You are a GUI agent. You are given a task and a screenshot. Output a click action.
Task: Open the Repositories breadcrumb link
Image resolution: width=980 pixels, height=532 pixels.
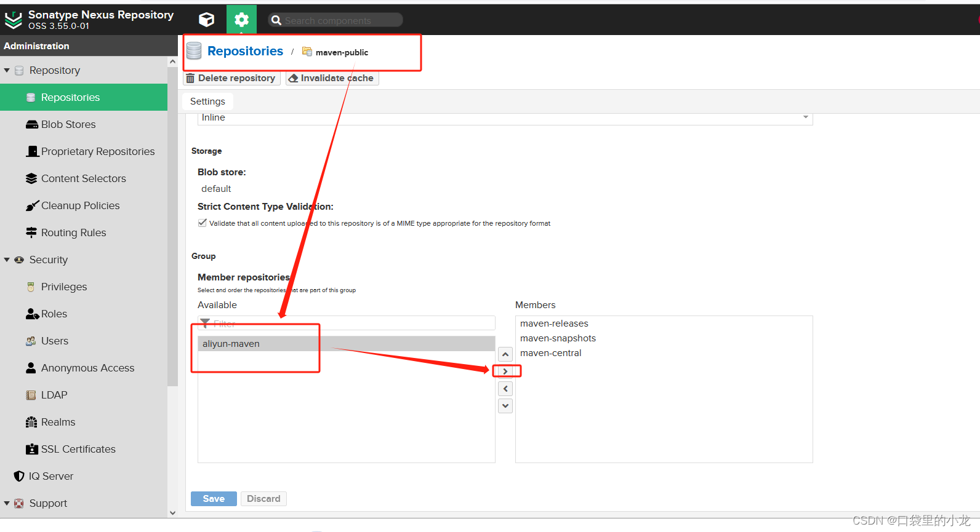click(245, 51)
